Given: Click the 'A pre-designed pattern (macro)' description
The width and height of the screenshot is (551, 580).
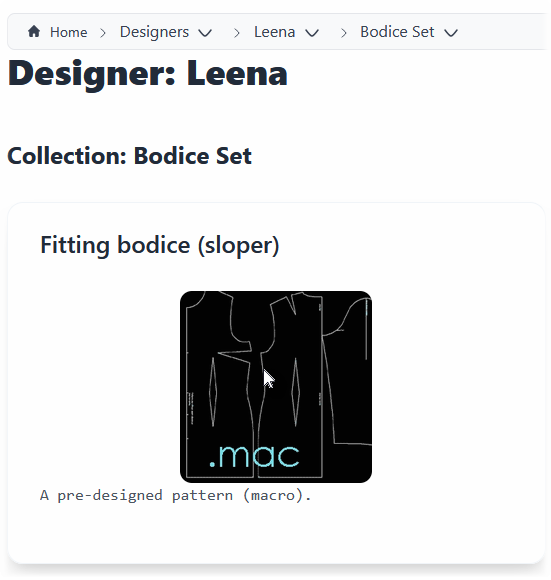Looking at the screenshot, I should pos(176,495).
